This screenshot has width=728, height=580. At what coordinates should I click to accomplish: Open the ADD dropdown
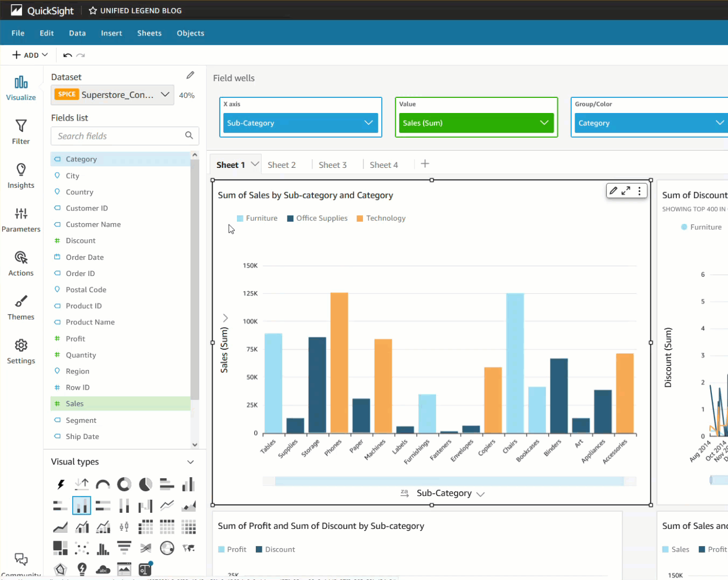point(30,55)
